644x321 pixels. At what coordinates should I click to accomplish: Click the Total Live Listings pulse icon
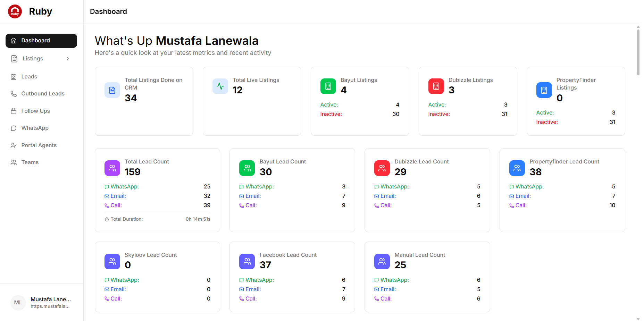pyautogui.click(x=220, y=86)
